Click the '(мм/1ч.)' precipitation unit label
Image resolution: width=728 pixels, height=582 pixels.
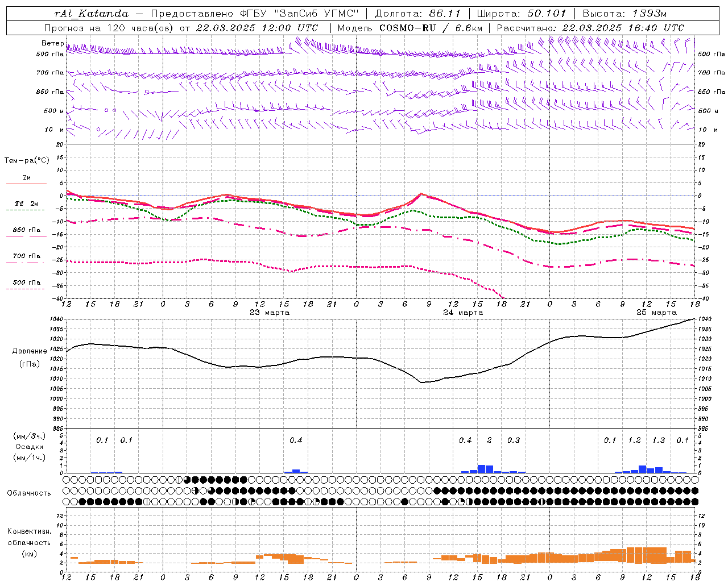(x=30, y=458)
